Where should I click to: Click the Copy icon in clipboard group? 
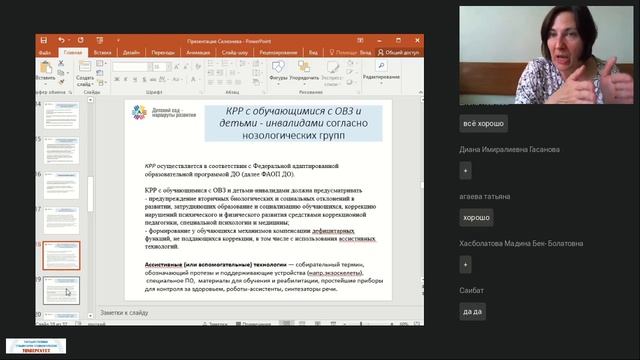click(x=61, y=73)
